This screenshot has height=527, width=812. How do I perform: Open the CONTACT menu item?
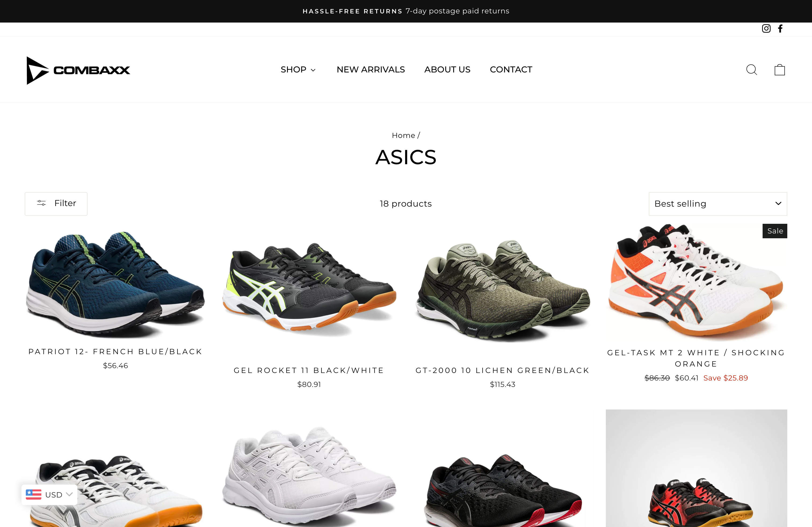coord(511,69)
